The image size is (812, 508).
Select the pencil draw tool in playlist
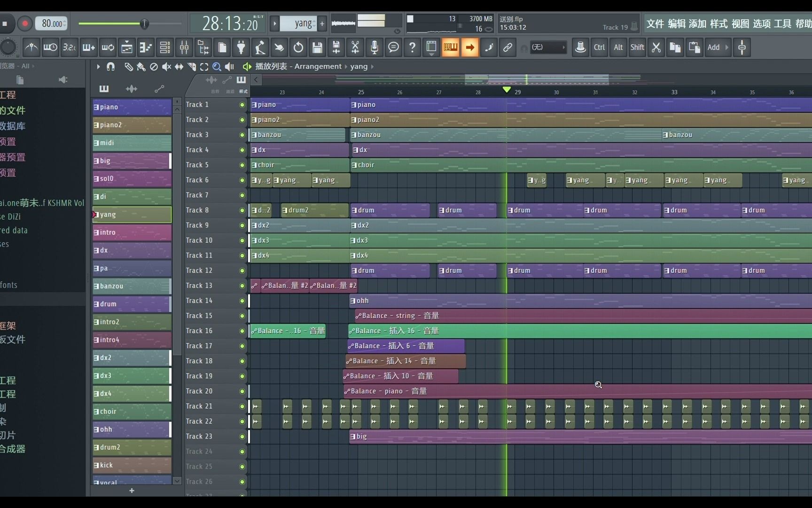pos(128,67)
